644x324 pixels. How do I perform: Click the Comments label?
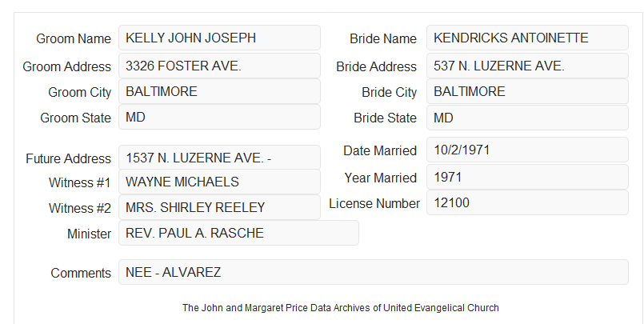(81, 273)
